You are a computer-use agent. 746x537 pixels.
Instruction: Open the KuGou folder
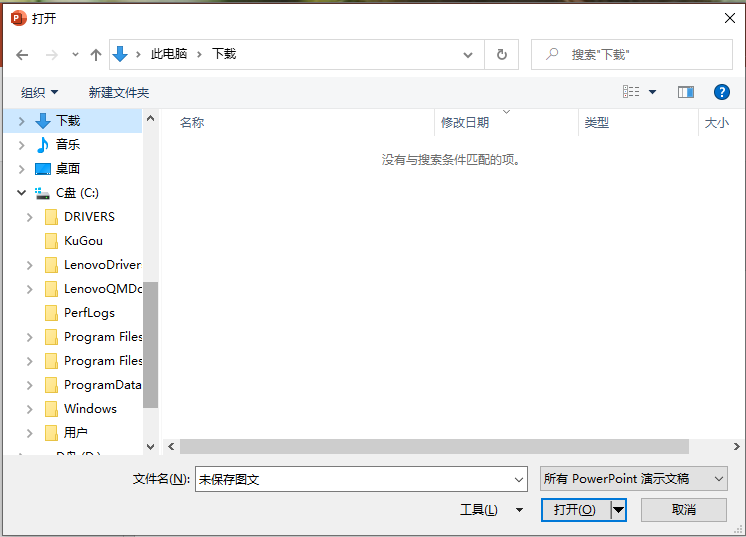click(x=83, y=241)
